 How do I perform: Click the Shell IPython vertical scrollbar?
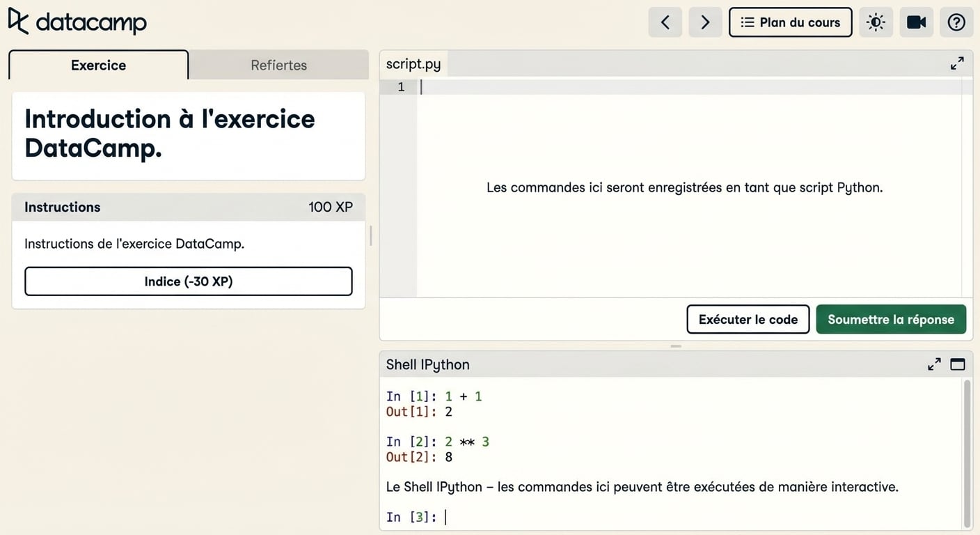click(967, 453)
